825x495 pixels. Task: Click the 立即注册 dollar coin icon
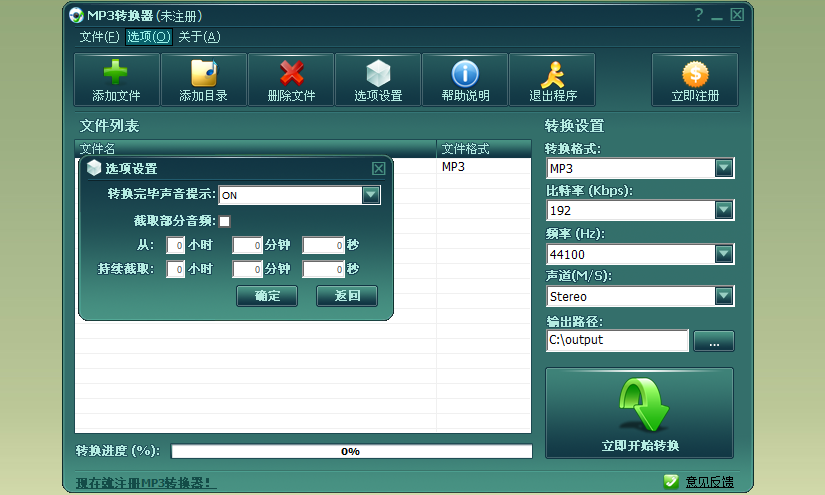pos(695,74)
